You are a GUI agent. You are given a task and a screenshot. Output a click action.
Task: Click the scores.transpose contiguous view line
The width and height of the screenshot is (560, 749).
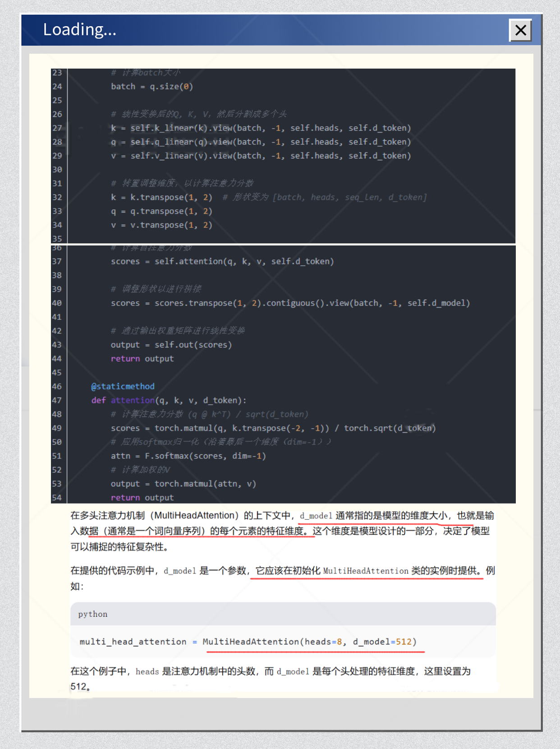point(290,303)
